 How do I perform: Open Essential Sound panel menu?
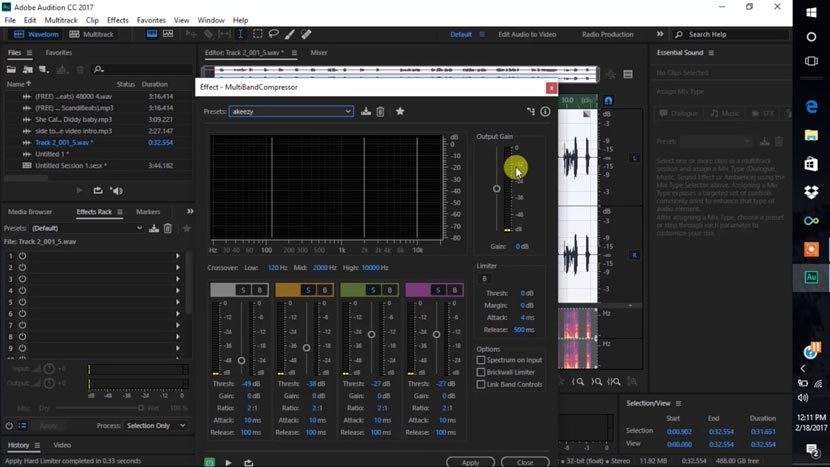tap(711, 53)
